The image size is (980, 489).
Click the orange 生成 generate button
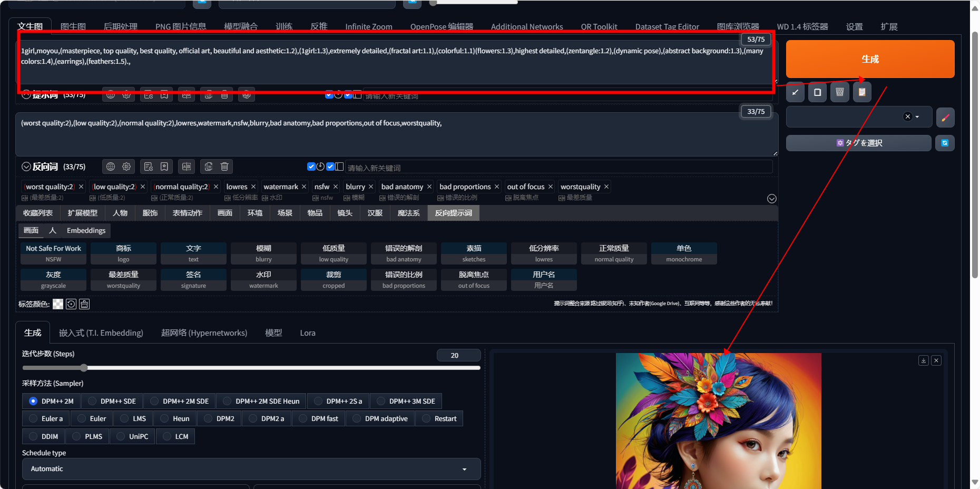pos(870,59)
